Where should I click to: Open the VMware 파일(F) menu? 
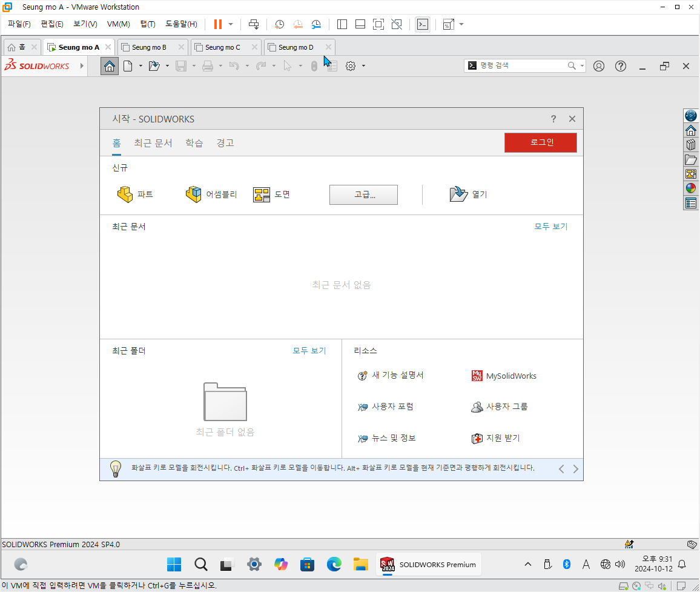point(19,24)
